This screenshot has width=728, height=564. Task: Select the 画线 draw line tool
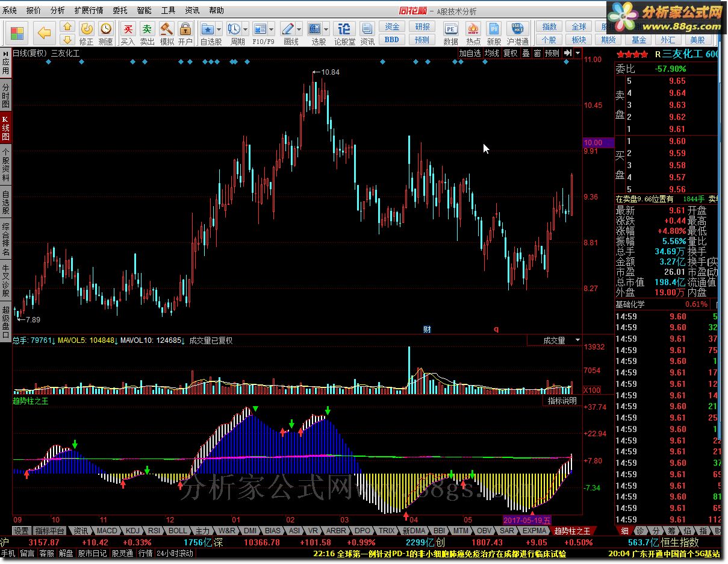pyautogui.click(x=289, y=33)
